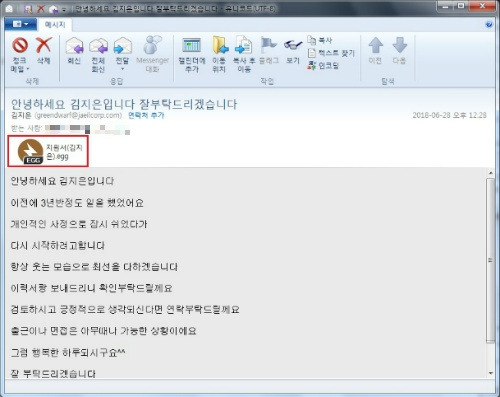Screen dimensions: 500x397
Task: Reply to all with 전체 회신
Action: [98, 54]
